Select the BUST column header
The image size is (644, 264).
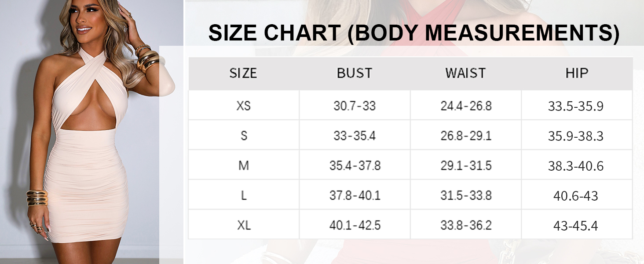coord(355,73)
